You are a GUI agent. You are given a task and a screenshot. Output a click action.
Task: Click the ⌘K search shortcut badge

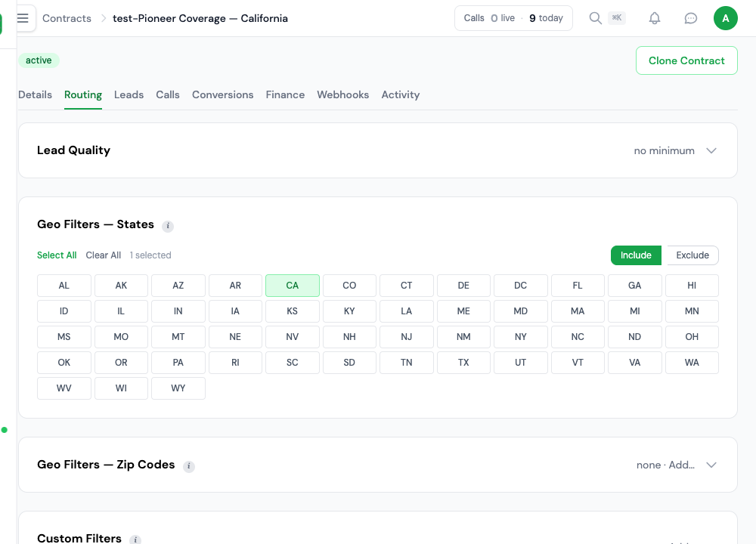point(617,18)
